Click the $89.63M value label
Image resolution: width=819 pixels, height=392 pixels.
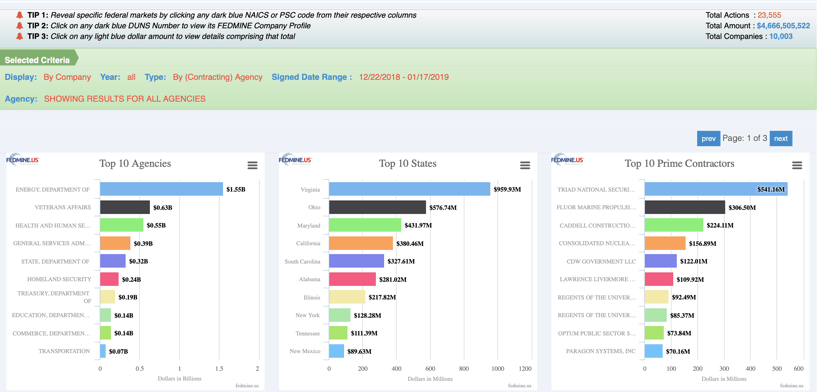tap(359, 351)
